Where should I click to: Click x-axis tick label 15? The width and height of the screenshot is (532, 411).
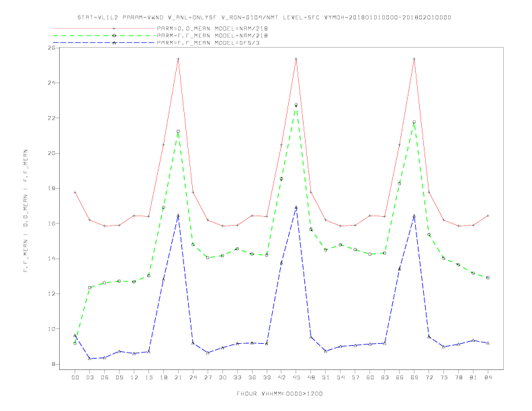(x=148, y=377)
